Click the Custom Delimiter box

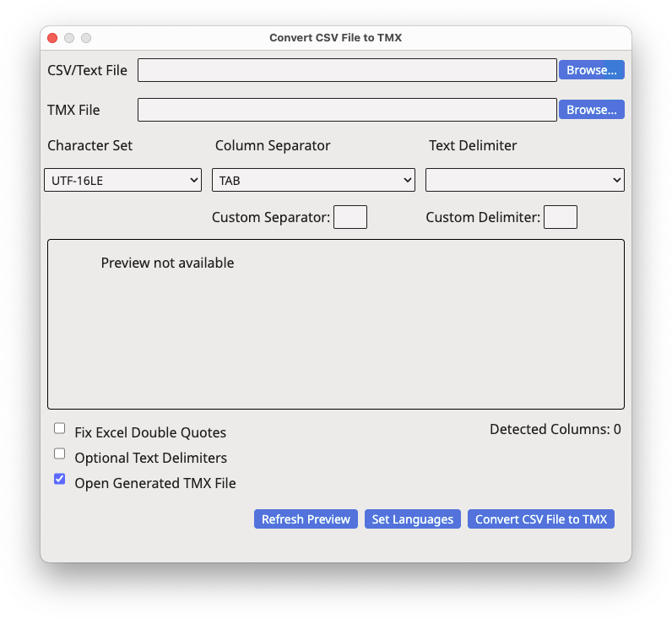(561, 217)
